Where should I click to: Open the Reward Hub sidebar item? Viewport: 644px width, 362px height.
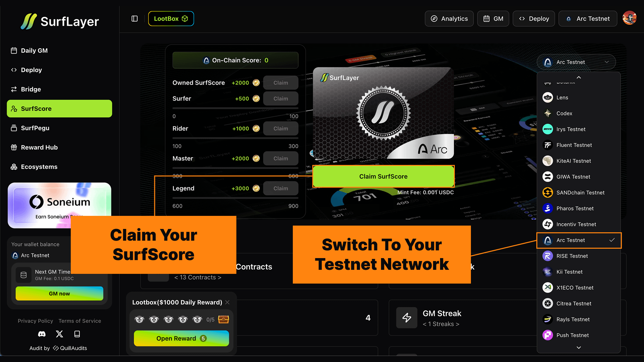(39, 147)
